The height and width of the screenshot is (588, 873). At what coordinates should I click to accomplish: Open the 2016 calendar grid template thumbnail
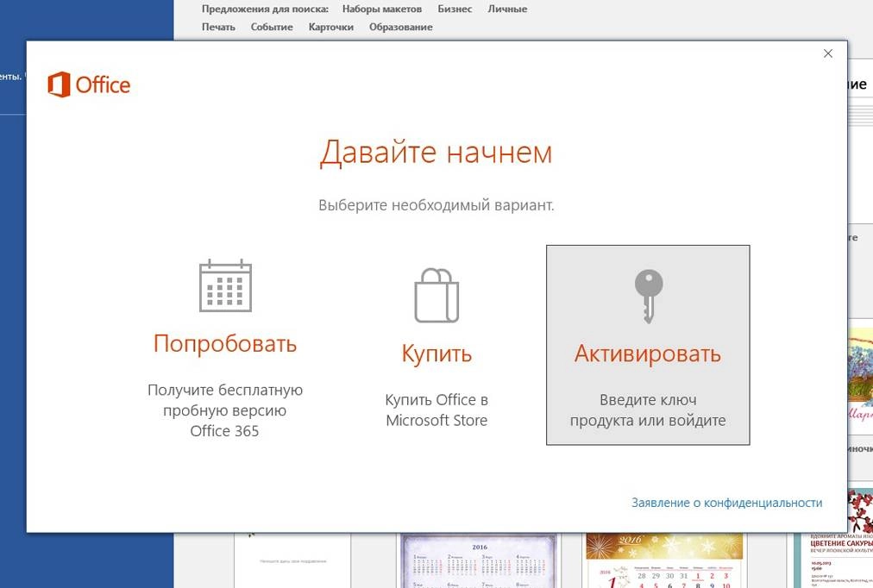(480, 560)
